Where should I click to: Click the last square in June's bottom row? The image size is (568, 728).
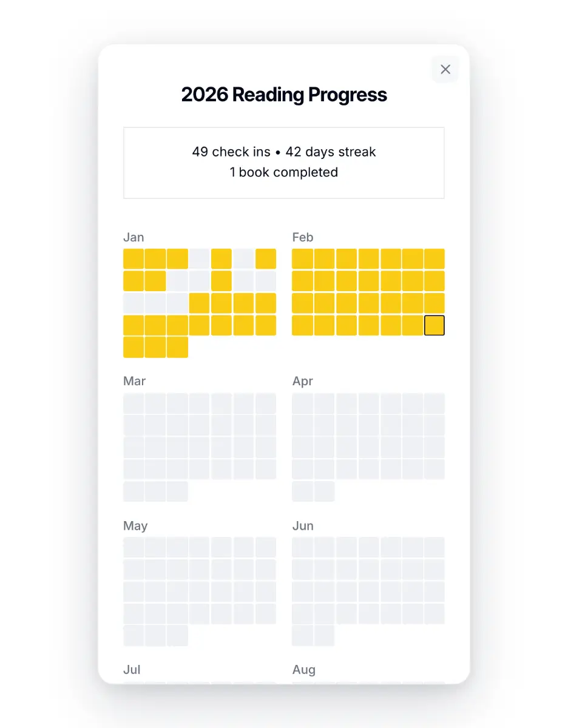pyautogui.click(x=325, y=636)
